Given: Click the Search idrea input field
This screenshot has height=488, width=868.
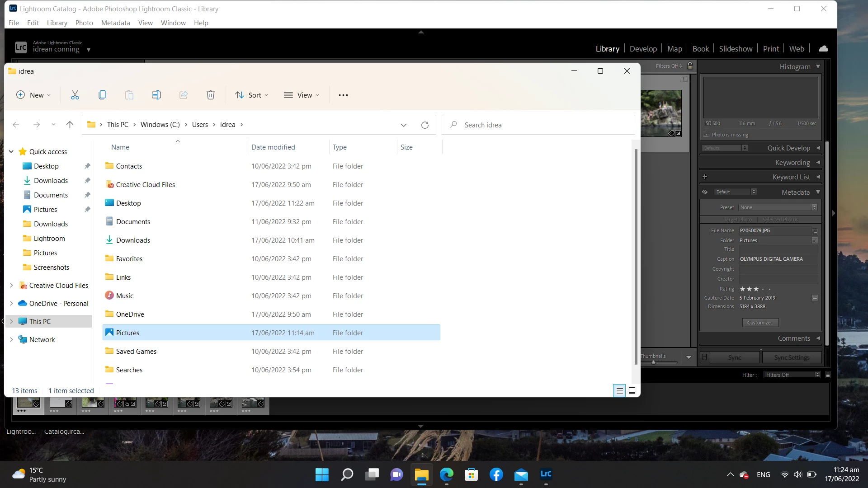Looking at the screenshot, I should click(x=538, y=125).
